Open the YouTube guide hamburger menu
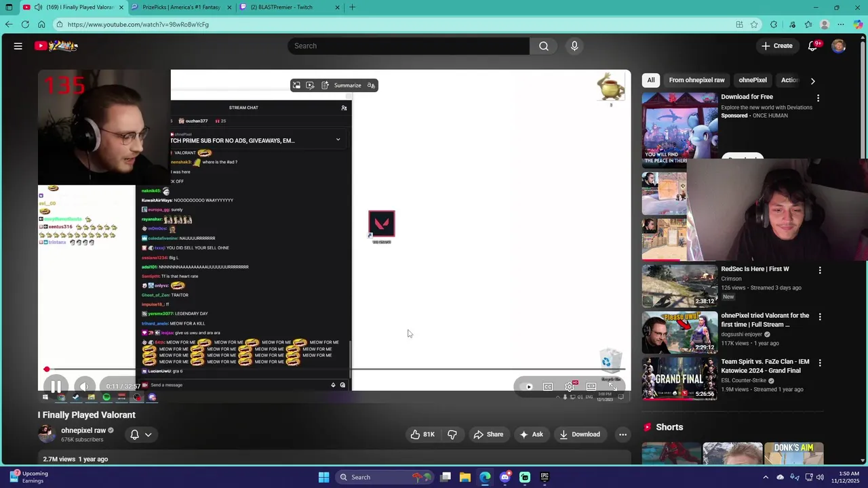This screenshot has width=868, height=488. [x=18, y=46]
